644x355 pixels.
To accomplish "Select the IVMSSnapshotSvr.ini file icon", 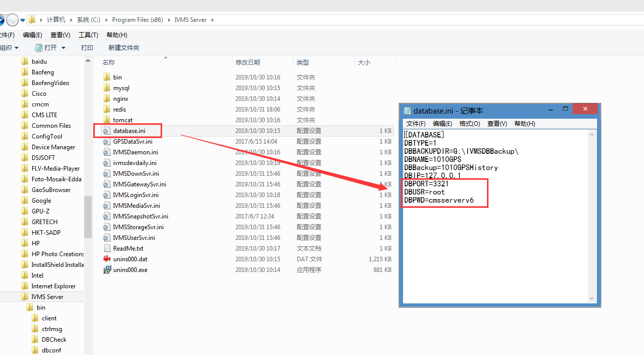I will click(107, 216).
